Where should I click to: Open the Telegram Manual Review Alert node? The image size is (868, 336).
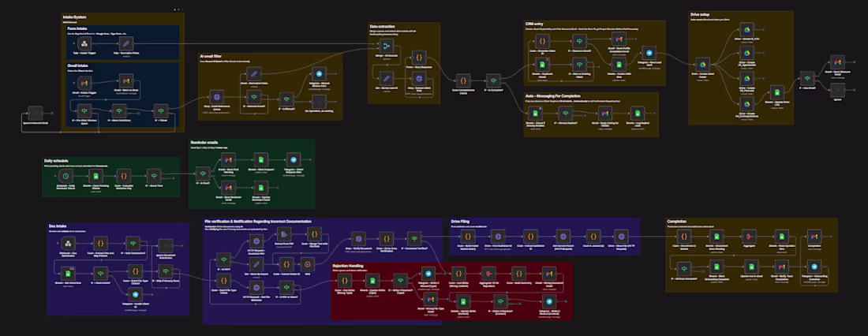318,73
